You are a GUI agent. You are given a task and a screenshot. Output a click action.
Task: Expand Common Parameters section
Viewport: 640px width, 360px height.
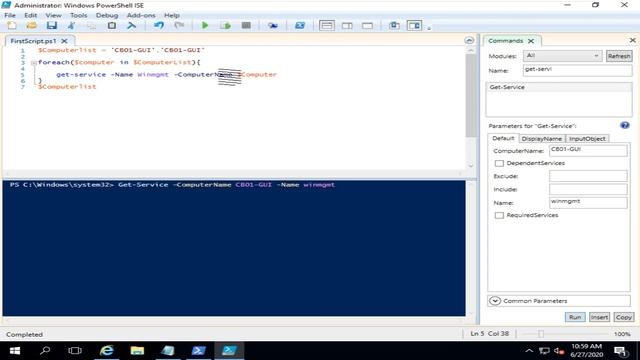pyautogui.click(x=495, y=301)
